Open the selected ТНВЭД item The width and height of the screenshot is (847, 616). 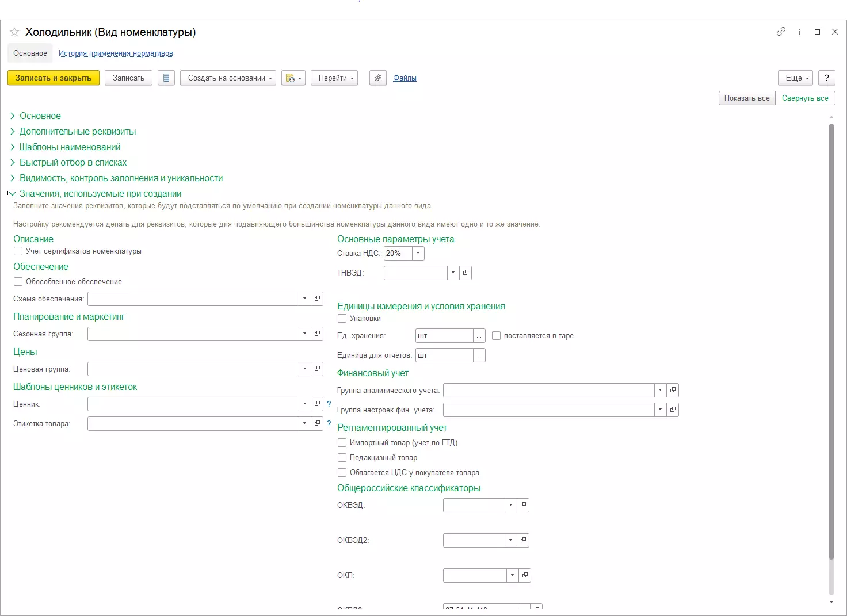[x=466, y=273]
